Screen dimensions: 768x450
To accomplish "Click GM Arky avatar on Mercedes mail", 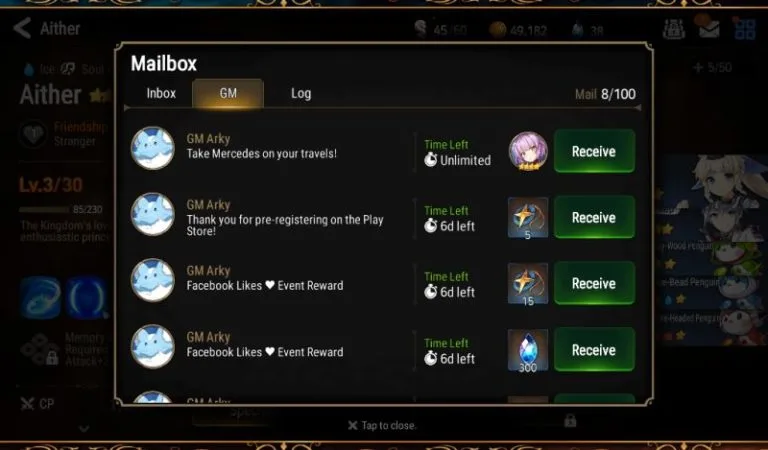I will (153, 148).
